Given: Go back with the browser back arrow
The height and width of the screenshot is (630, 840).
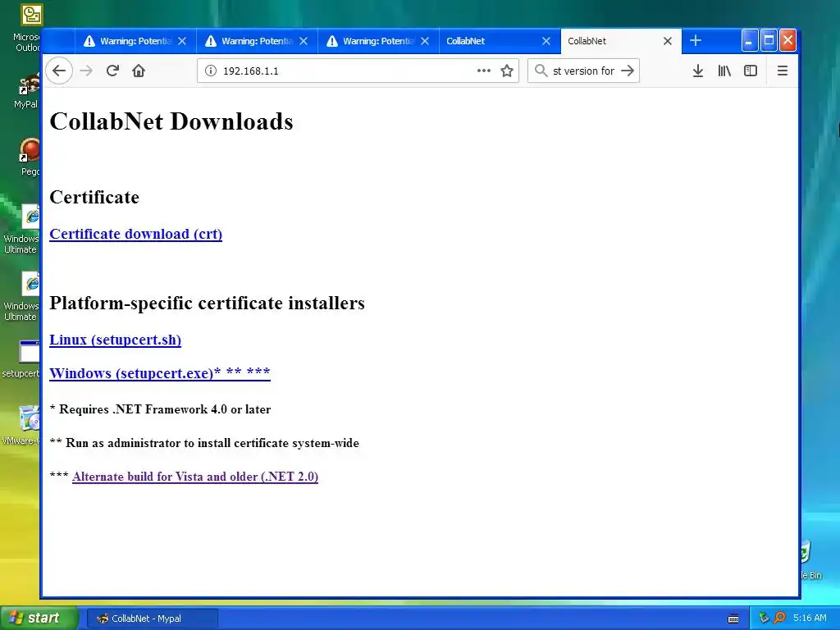Looking at the screenshot, I should tap(59, 71).
